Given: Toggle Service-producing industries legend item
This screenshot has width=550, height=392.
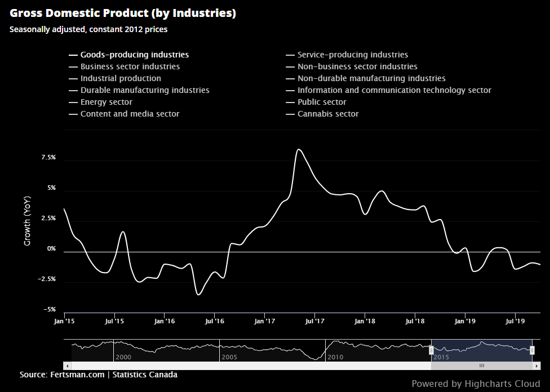Looking at the screenshot, I should tap(347, 55).
